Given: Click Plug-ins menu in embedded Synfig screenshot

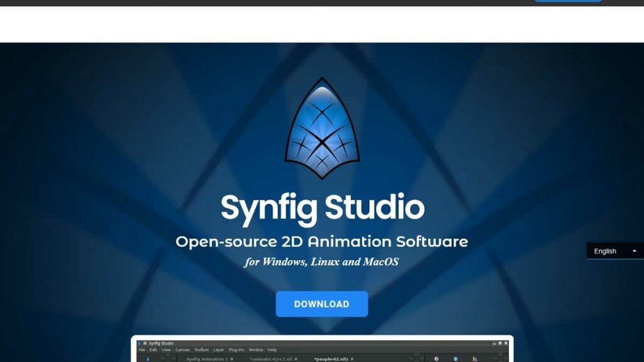Looking at the screenshot, I should click(x=236, y=350).
